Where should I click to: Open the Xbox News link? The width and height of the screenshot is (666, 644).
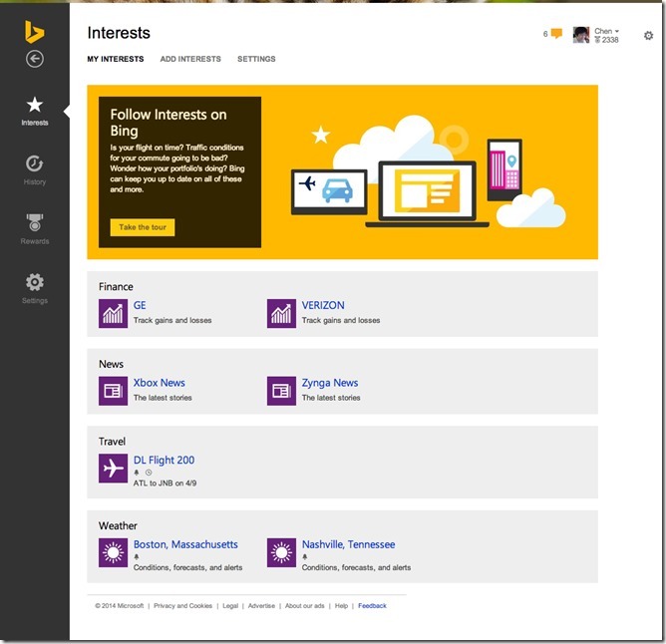[x=160, y=383]
